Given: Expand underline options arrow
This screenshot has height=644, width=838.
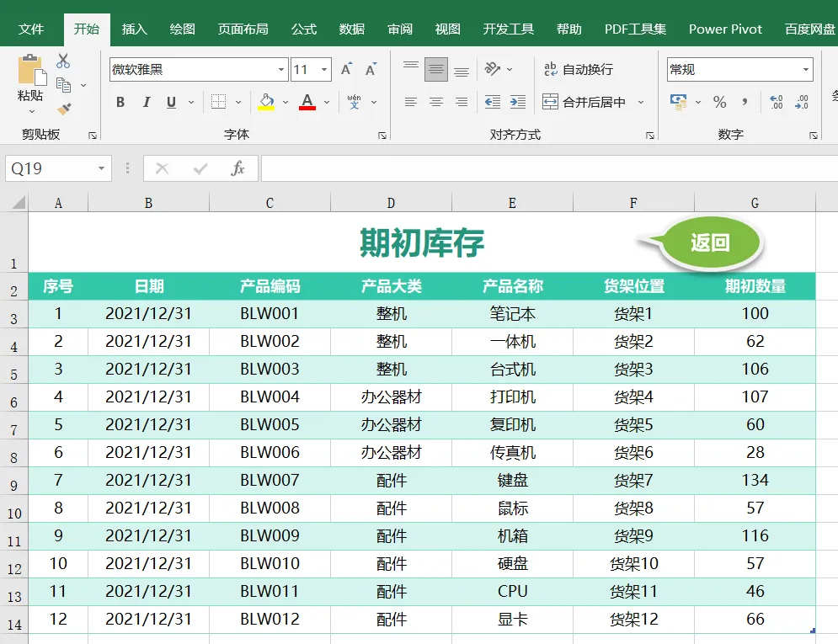Looking at the screenshot, I should coord(191,102).
